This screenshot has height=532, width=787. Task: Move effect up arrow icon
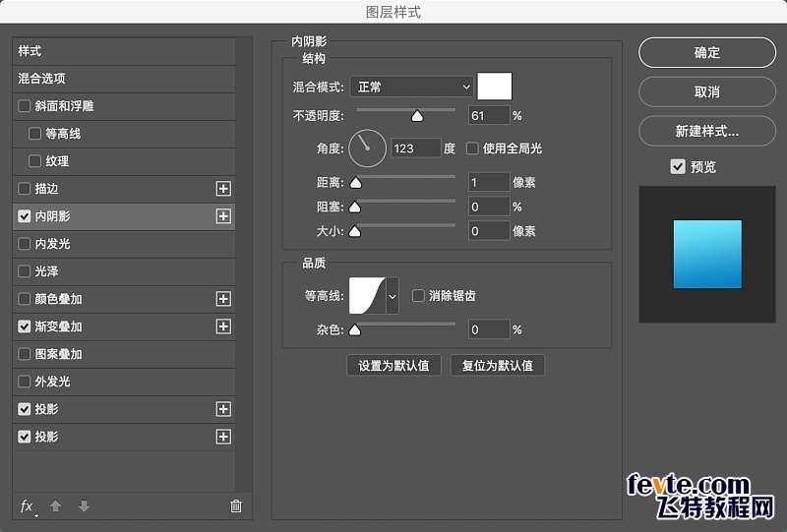(56, 505)
